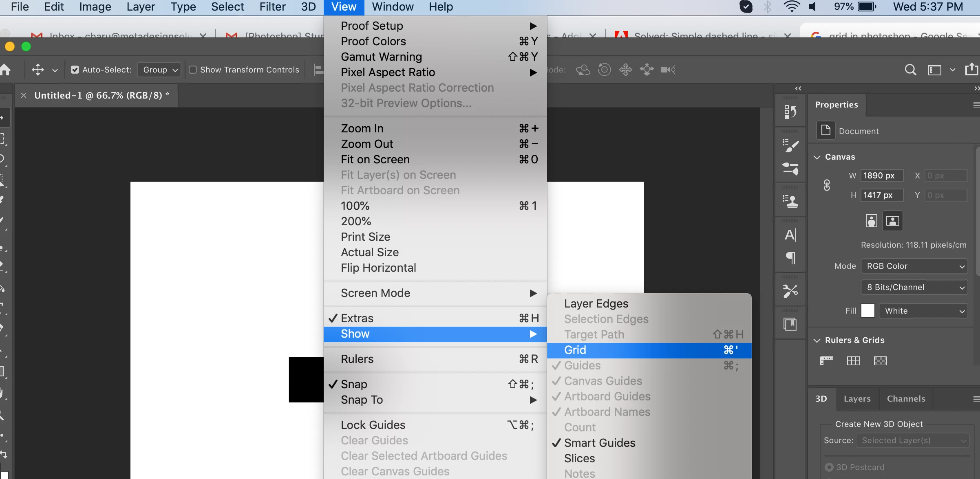This screenshot has width=980, height=479.
Task: Switch to the Layers tab
Action: (857, 399)
